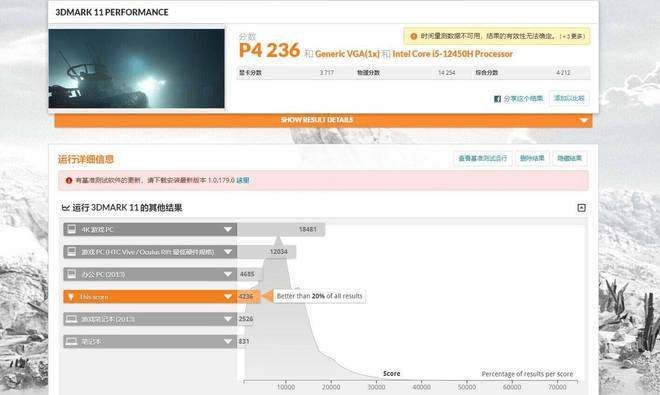
Task: Collapse the other results chart panel
Action: click(x=581, y=208)
